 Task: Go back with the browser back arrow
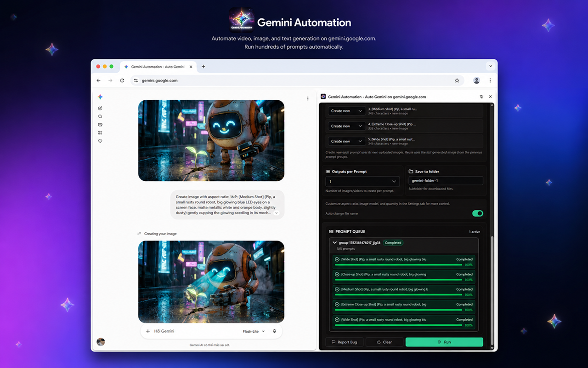[98, 80]
